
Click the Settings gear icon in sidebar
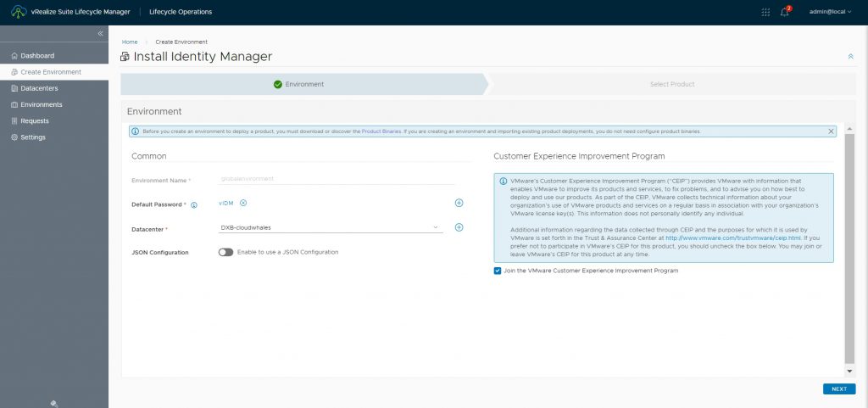pyautogui.click(x=14, y=137)
